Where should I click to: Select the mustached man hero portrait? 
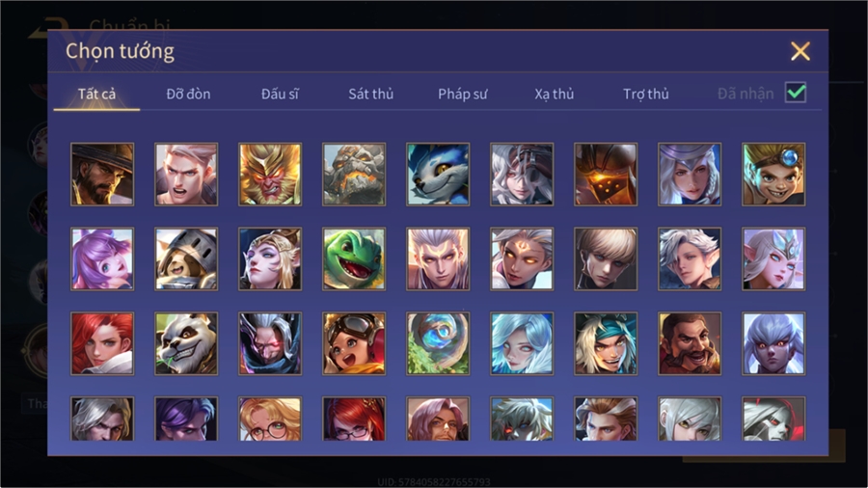[x=690, y=343]
